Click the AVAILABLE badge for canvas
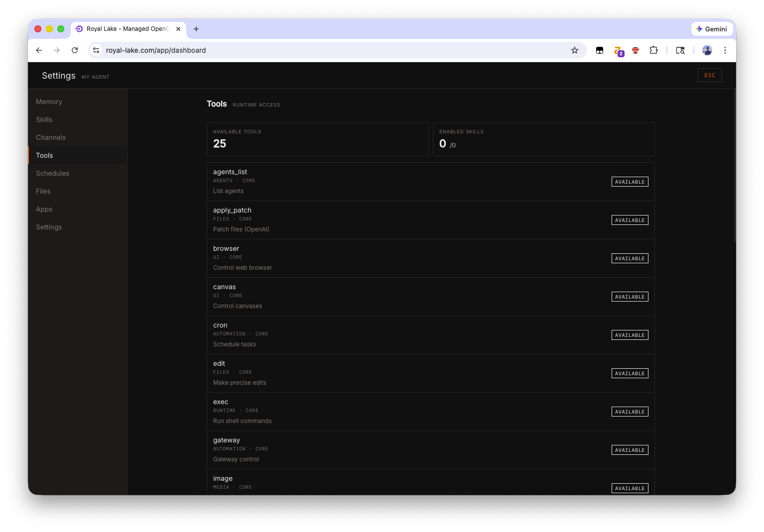Viewport: 764px width, 532px height. (x=630, y=297)
